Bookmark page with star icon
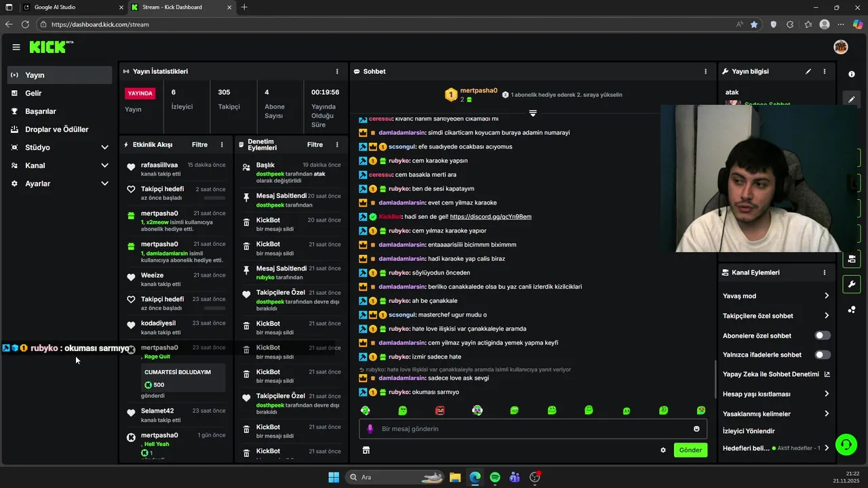868x488 pixels. point(754,24)
